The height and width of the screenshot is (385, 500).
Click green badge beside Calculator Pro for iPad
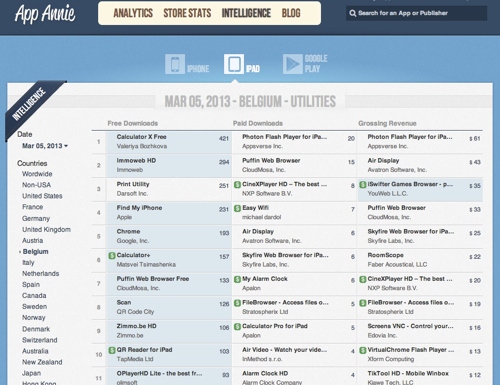coord(237,327)
